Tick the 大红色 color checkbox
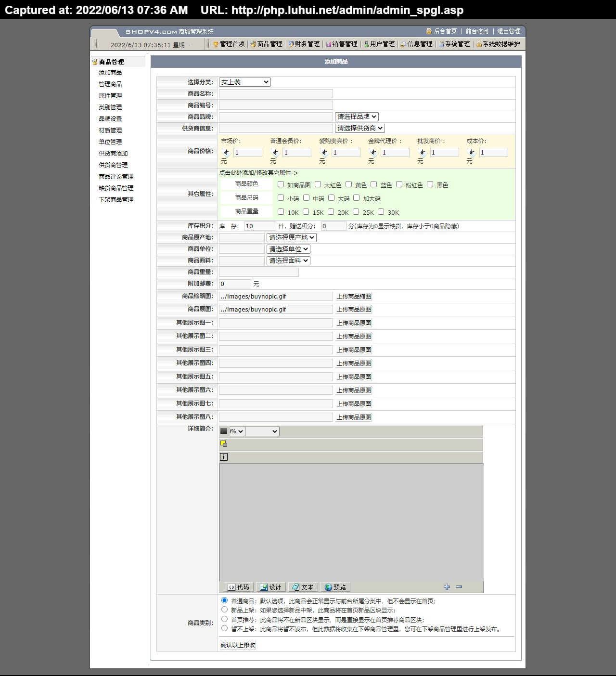The height and width of the screenshot is (676, 616). 318,184
